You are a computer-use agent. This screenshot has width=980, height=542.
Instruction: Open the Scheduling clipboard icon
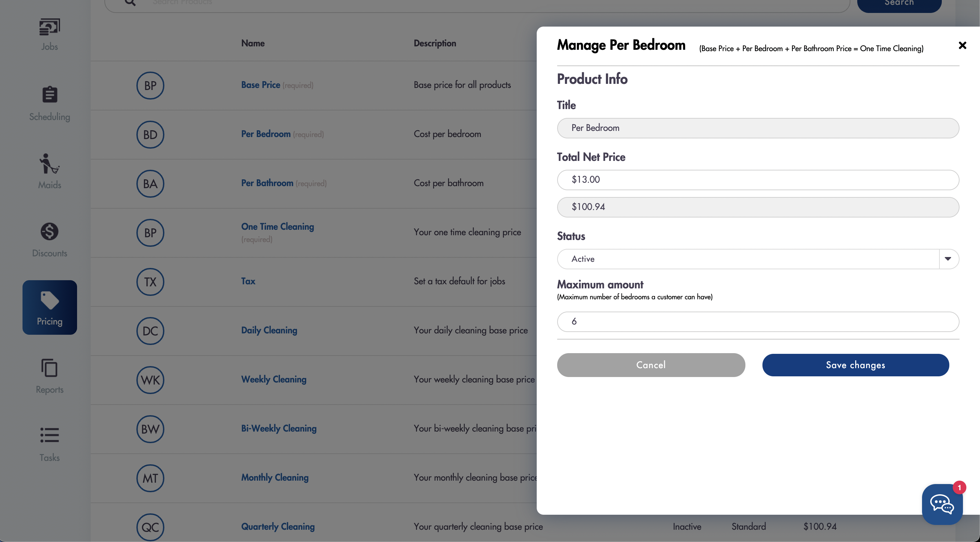[x=49, y=95]
